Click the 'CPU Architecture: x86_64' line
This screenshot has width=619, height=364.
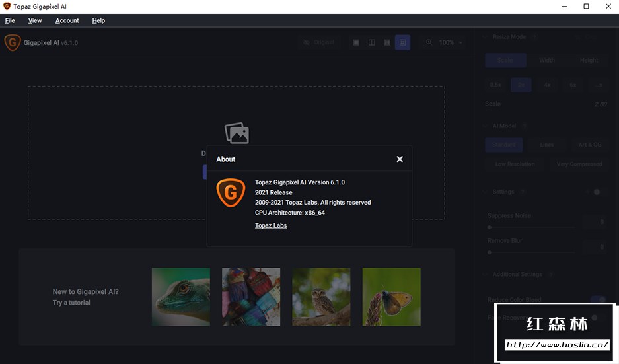(290, 213)
